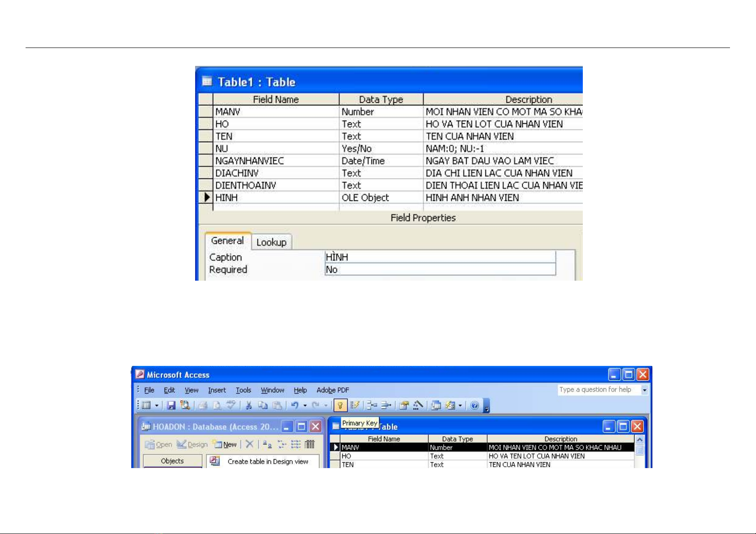Screen dimensions: 756x534
Task: Open the help question box dropdown arrow
Action: click(645, 390)
